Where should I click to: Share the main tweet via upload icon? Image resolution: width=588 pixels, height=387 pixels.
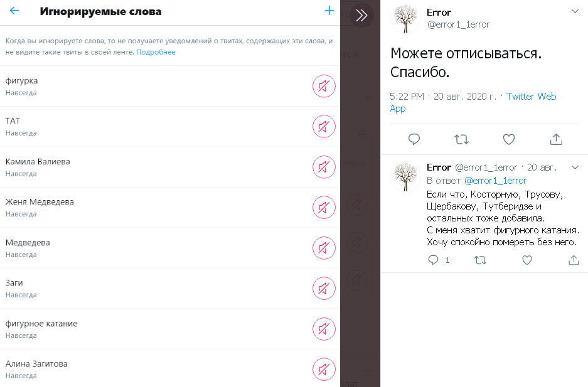(556, 139)
